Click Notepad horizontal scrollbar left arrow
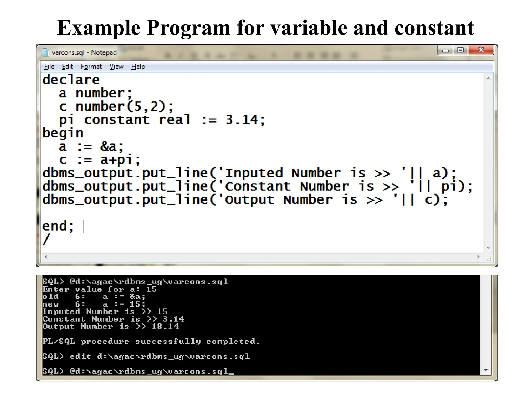 point(46,257)
